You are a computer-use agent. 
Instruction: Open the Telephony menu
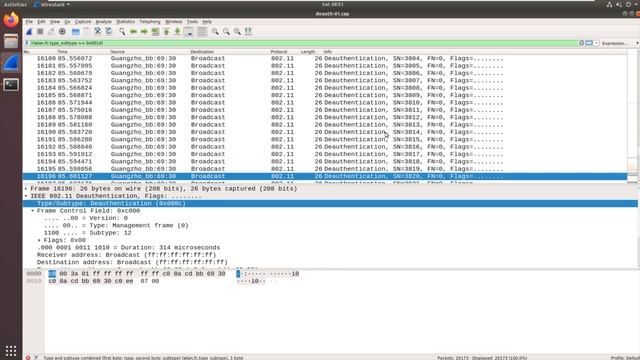tap(150, 22)
